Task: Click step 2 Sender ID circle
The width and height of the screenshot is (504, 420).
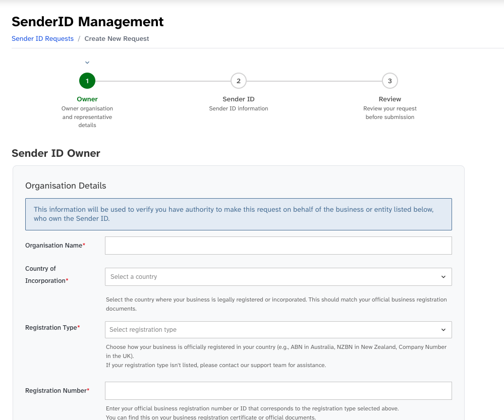Action: click(238, 81)
